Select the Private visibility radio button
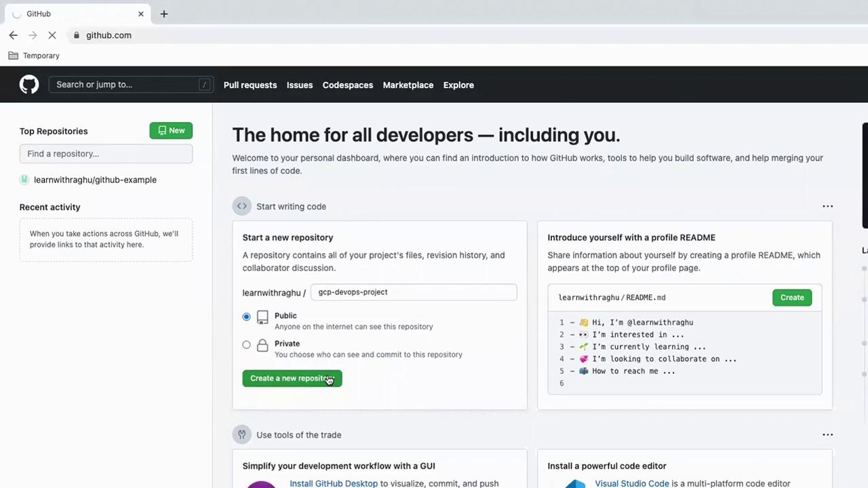The height and width of the screenshot is (488, 868). click(x=246, y=344)
